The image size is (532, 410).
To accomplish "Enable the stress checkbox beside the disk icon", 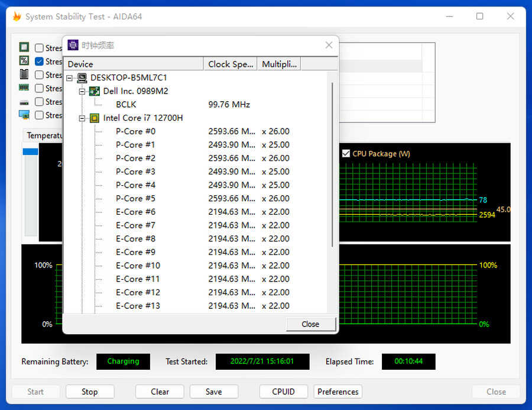I will tap(39, 102).
